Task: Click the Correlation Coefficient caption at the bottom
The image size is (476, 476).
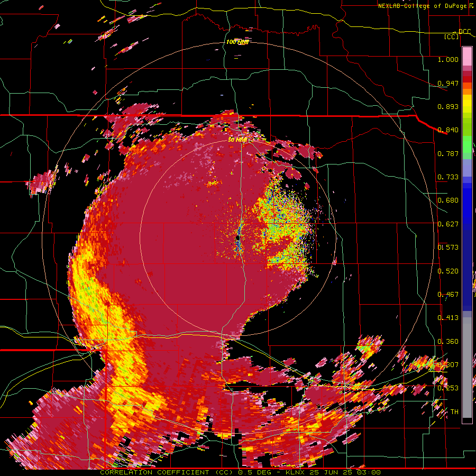Action: tap(240, 472)
